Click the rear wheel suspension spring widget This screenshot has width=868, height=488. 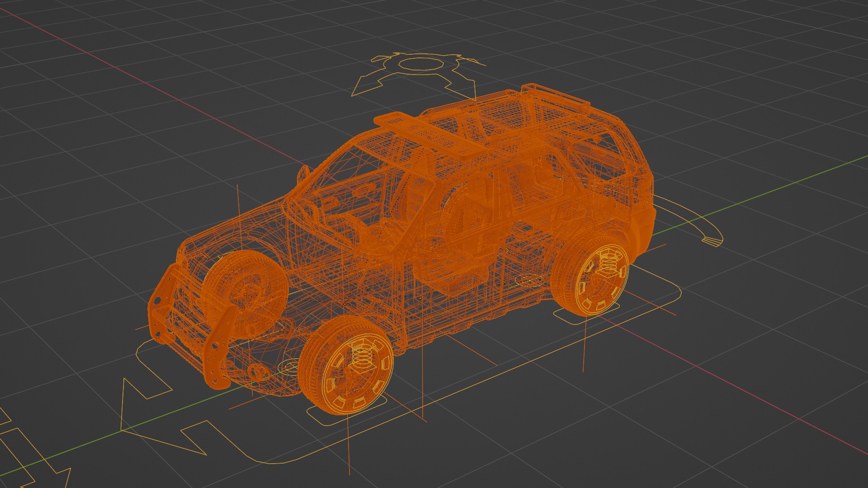click(609, 264)
